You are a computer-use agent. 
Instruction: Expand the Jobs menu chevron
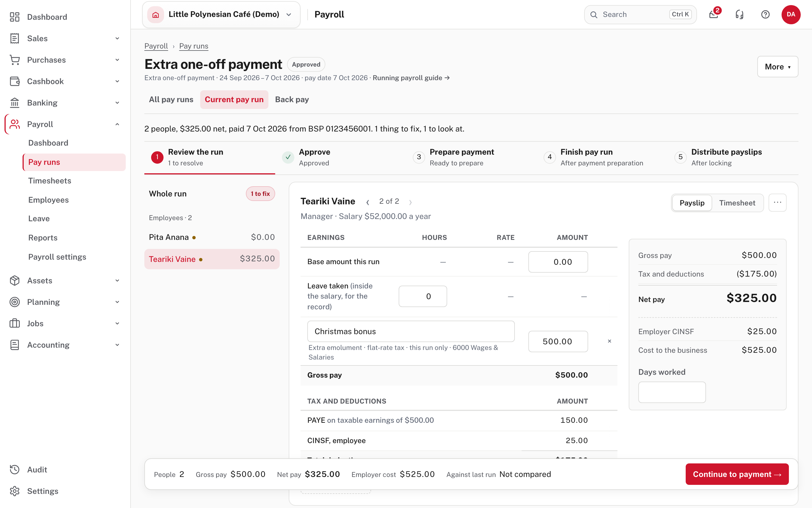[117, 323]
